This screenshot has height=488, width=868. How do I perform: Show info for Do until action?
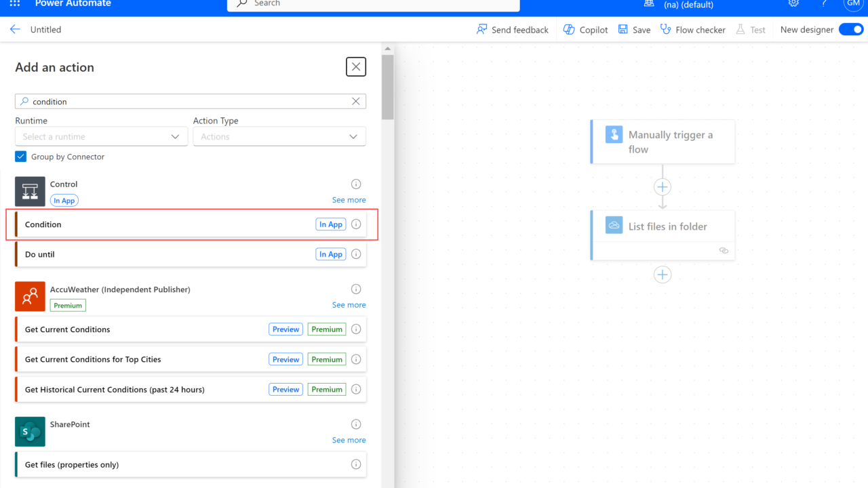[356, 254]
